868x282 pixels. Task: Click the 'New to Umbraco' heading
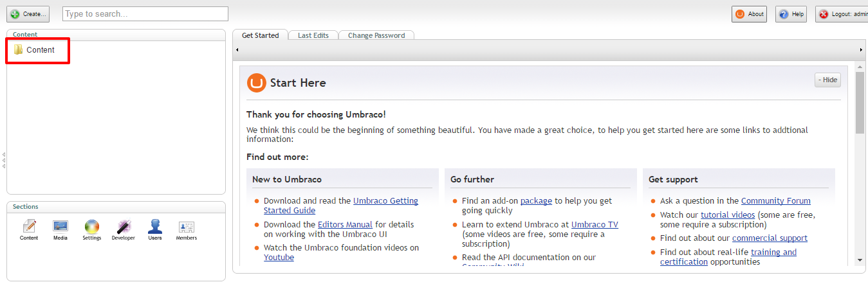pyautogui.click(x=287, y=179)
